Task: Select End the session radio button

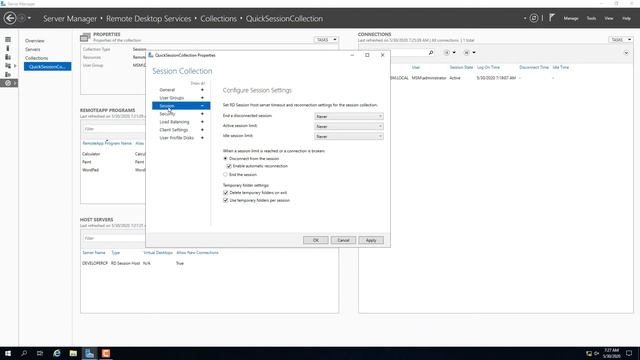Action: click(x=225, y=174)
